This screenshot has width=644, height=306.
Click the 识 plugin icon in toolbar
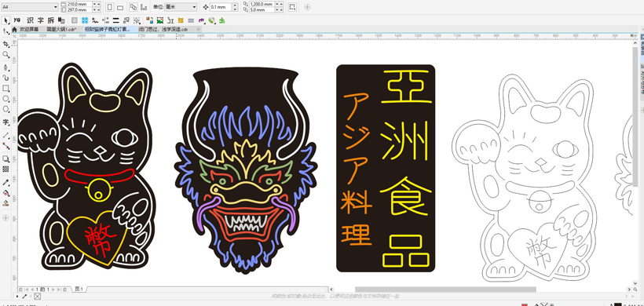[30, 20]
